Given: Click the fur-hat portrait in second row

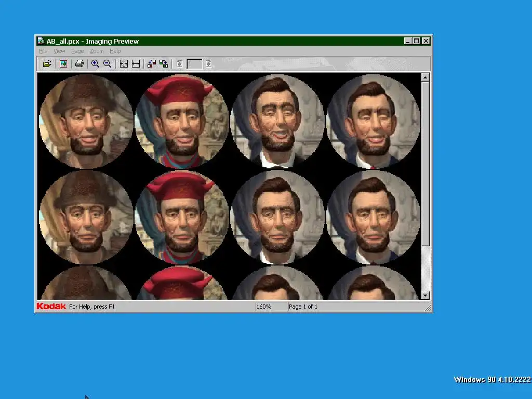Looking at the screenshot, I should [x=86, y=217].
